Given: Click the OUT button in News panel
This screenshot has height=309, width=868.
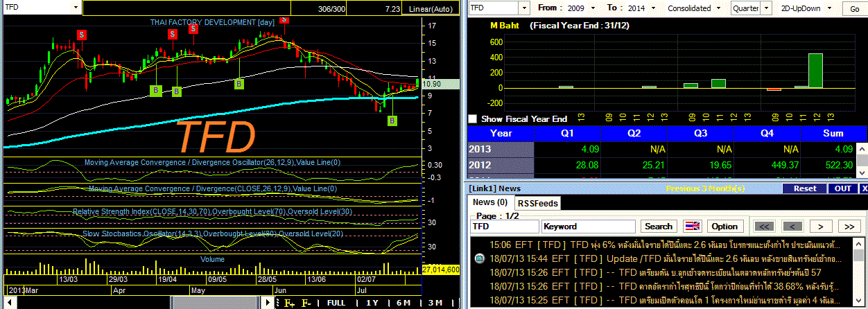Looking at the screenshot, I should 844,188.
